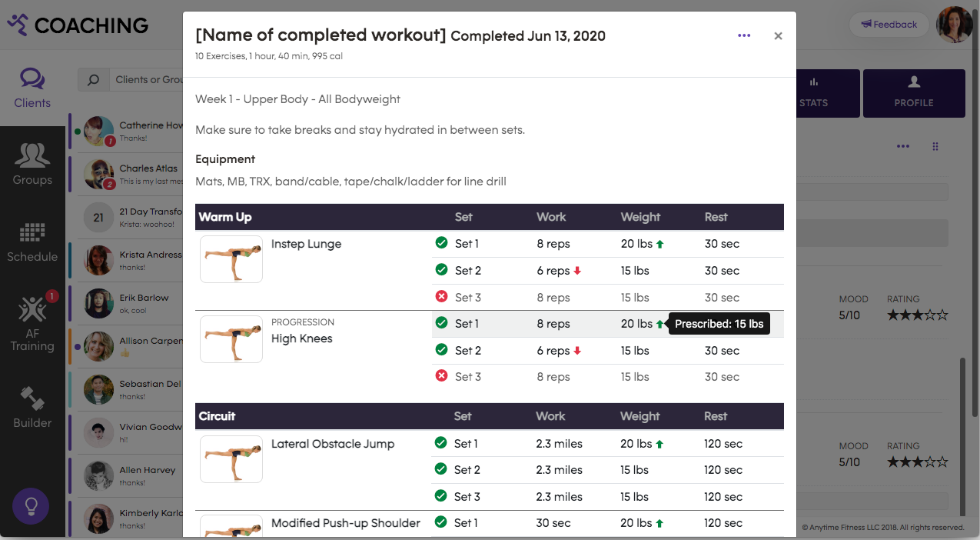
Task: Click the Completed Jun 13, 2020 date
Action: [x=528, y=36]
